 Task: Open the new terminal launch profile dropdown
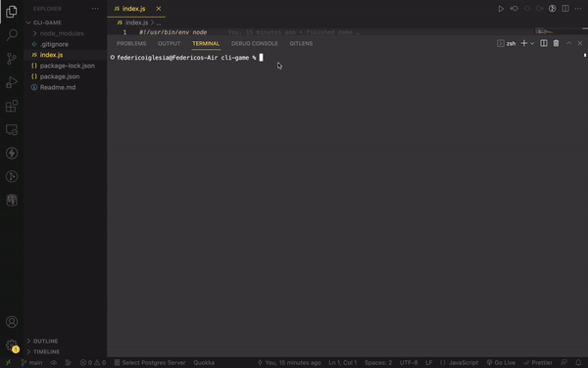click(x=532, y=43)
